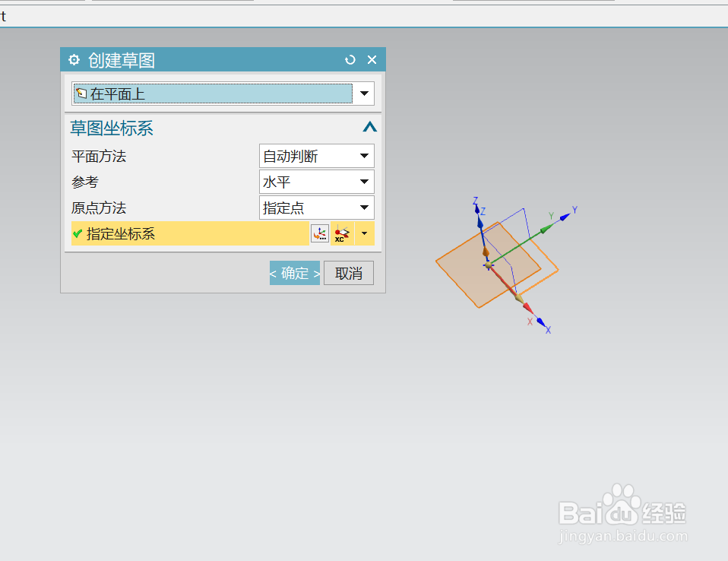Click the 参考 label
The image size is (728, 561).
click(85, 182)
